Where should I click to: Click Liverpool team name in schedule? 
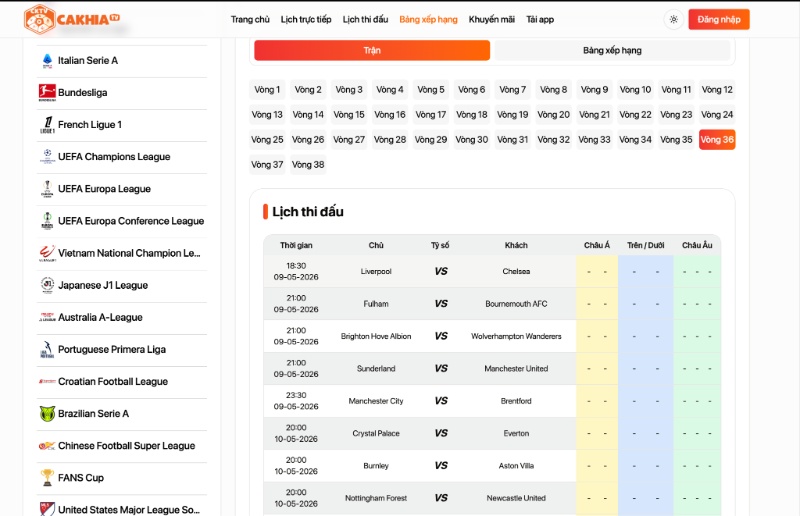[376, 271]
